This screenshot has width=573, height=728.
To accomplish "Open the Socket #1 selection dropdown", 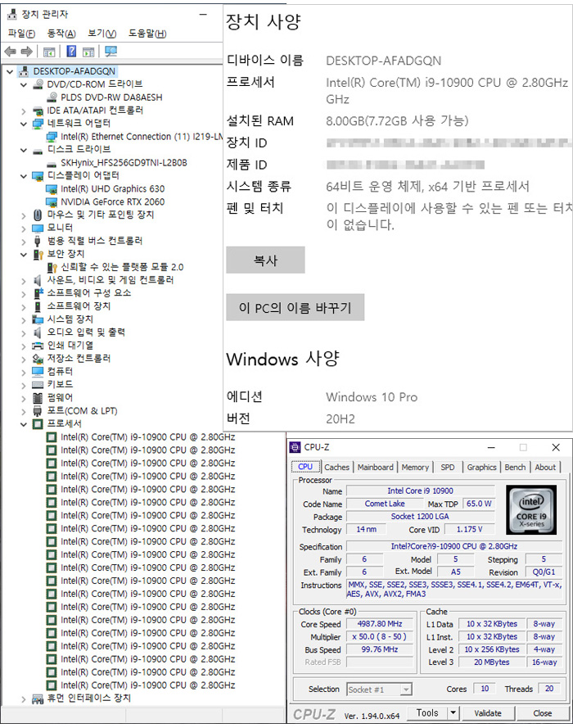I will 406,690.
